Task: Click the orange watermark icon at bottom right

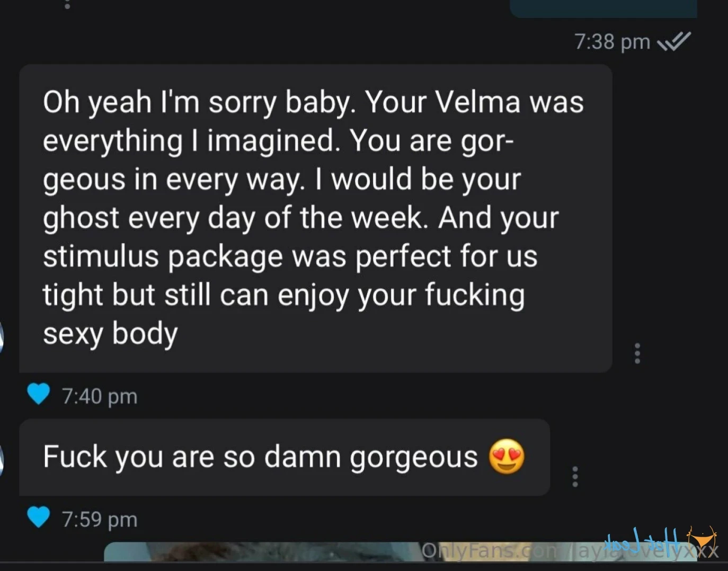Action: click(x=703, y=539)
